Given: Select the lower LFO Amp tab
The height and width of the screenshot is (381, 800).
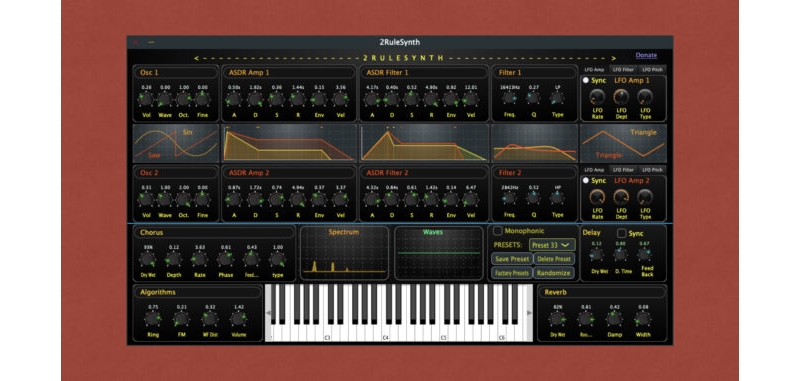Looking at the screenshot, I should pyautogui.click(x=594, y=170).
